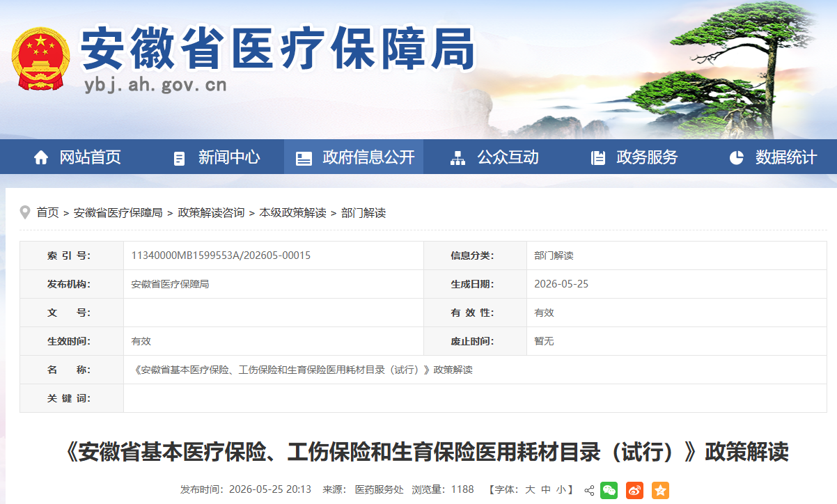837x504 pixels.
Task: Click the 关键词 label cell
Action: pyautogui.click(x=72, y=398)
